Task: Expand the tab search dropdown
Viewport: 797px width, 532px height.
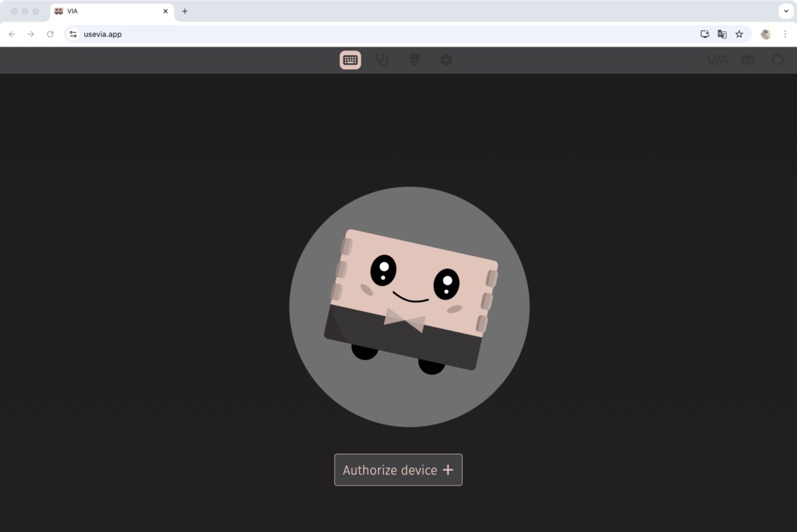Action: 786,11
